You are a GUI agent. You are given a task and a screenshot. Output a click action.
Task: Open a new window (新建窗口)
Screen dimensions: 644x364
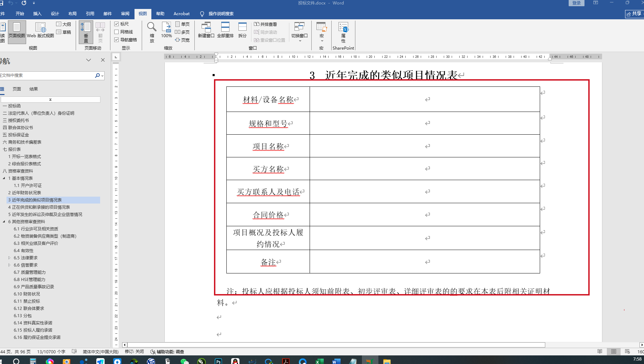(206, 30)
